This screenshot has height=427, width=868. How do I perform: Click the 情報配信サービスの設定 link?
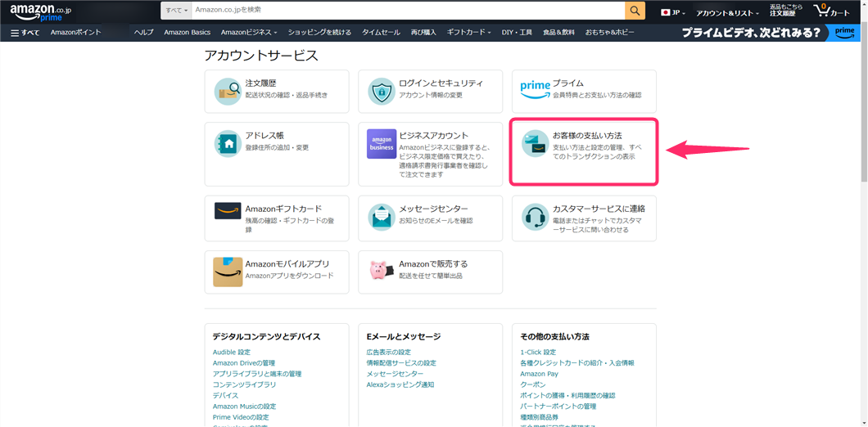click(x=401, y=363)
